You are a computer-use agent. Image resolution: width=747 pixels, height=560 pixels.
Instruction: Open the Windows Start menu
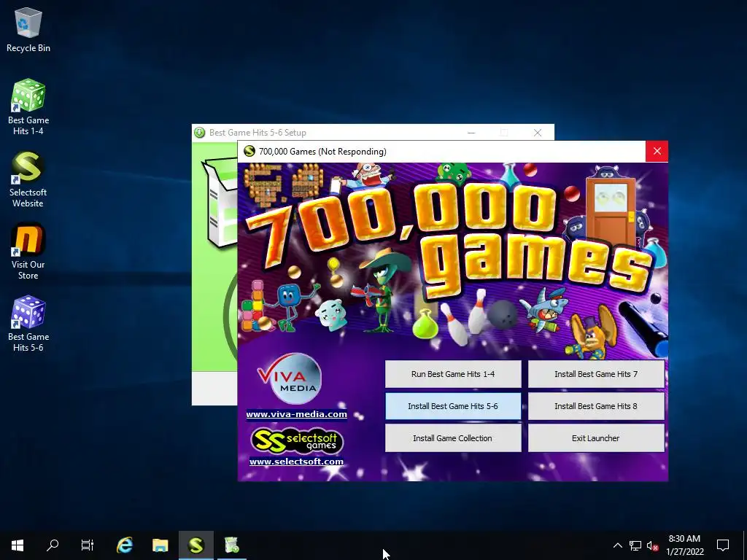coord(18,545)
